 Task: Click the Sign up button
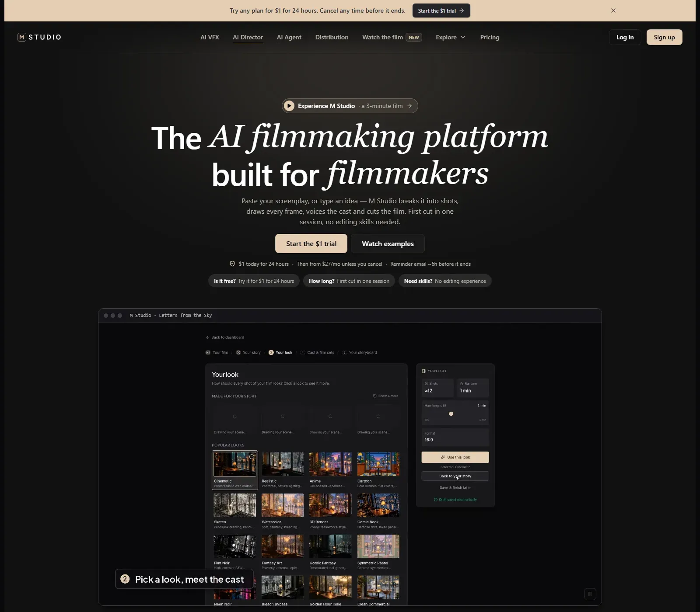[x=664, y=37]
